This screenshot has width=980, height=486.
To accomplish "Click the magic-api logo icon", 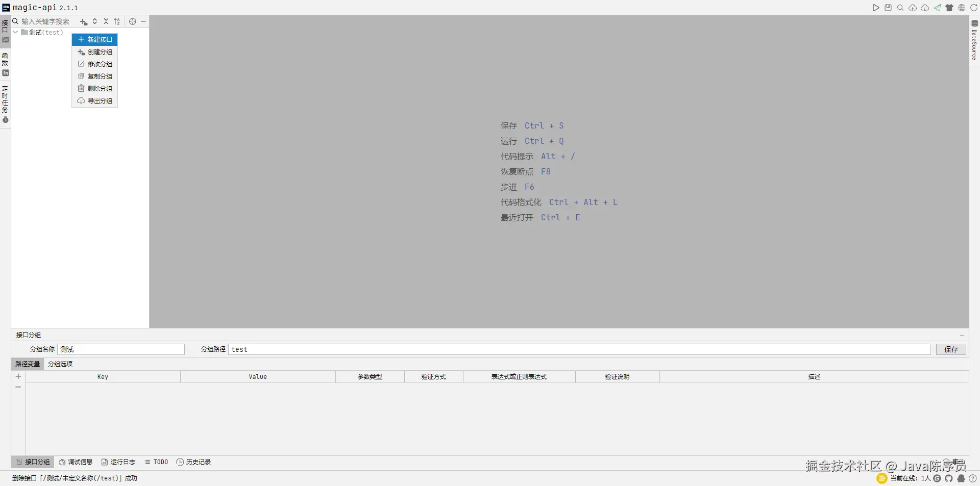I will coord(6,8).
